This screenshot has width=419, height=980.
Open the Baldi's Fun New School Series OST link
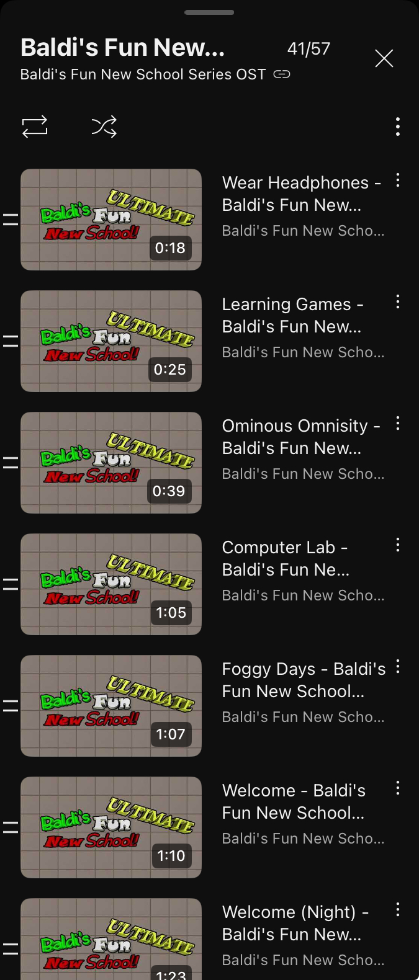tap(143, 74)
